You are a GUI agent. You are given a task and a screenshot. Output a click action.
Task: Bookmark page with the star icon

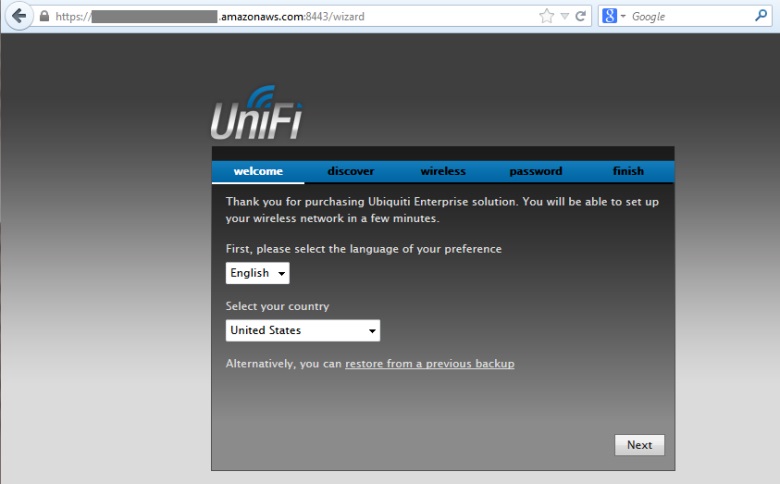[546, 16]
